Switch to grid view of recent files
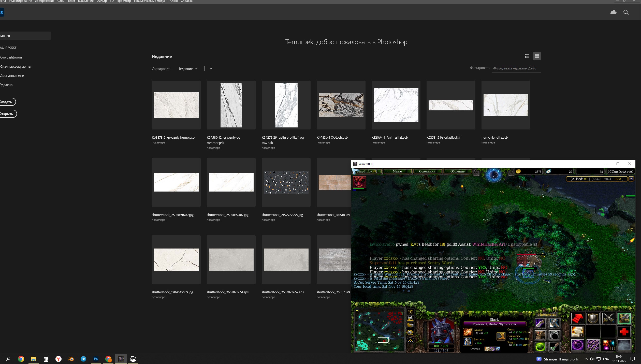The height and width of the screenshot is (364, 641). click(537, 56)
